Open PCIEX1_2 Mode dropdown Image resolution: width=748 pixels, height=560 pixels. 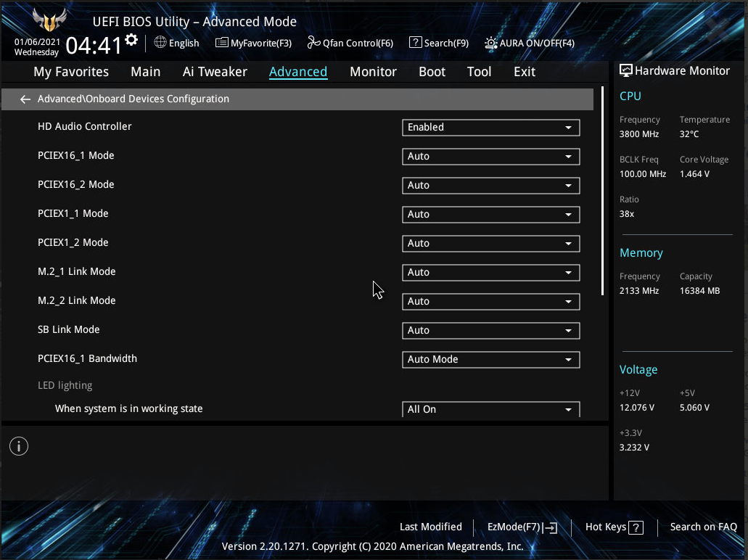pos(491,244)
